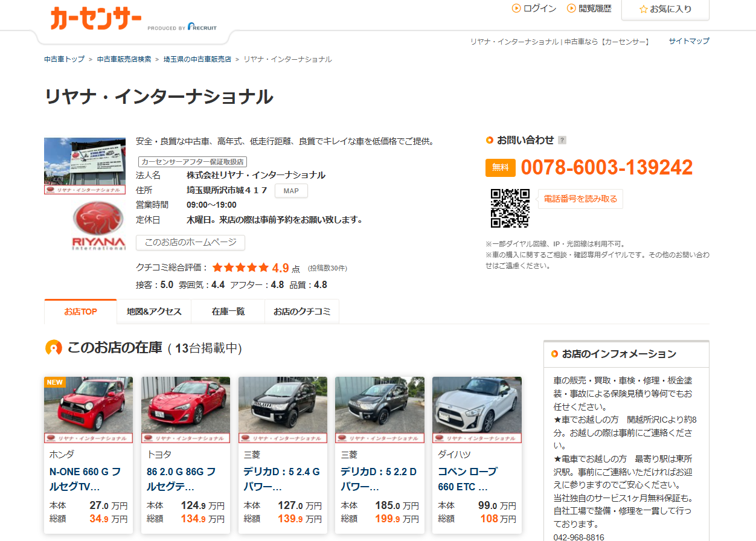Click the 199.9万円 total price

397,519
